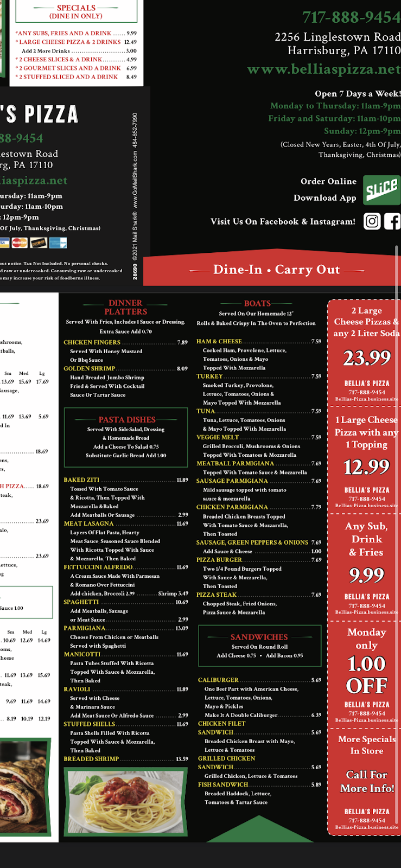The width and height of the screenshot is (401, 868).
Task: Click the Instagram icon
Action: coord(372,221)
